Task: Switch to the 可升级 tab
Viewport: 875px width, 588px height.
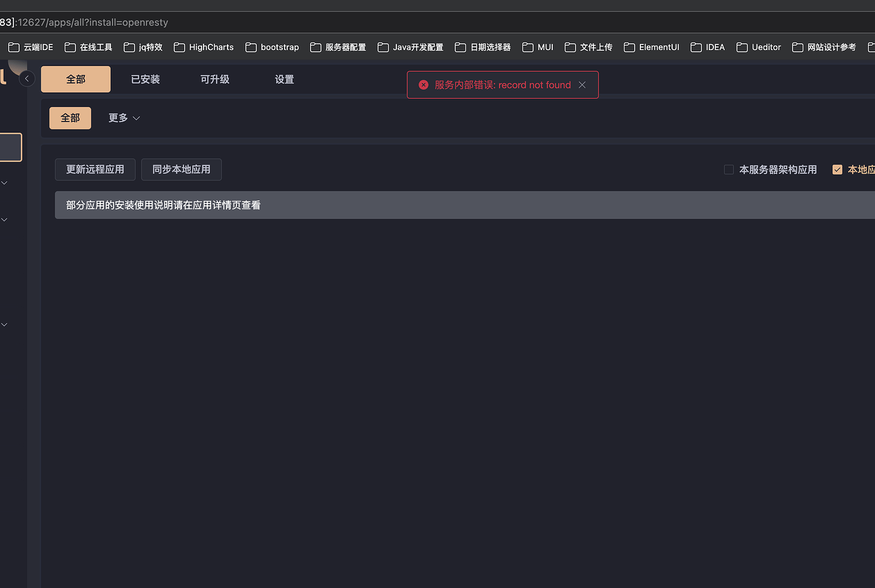Action: [x=214, y=79]
